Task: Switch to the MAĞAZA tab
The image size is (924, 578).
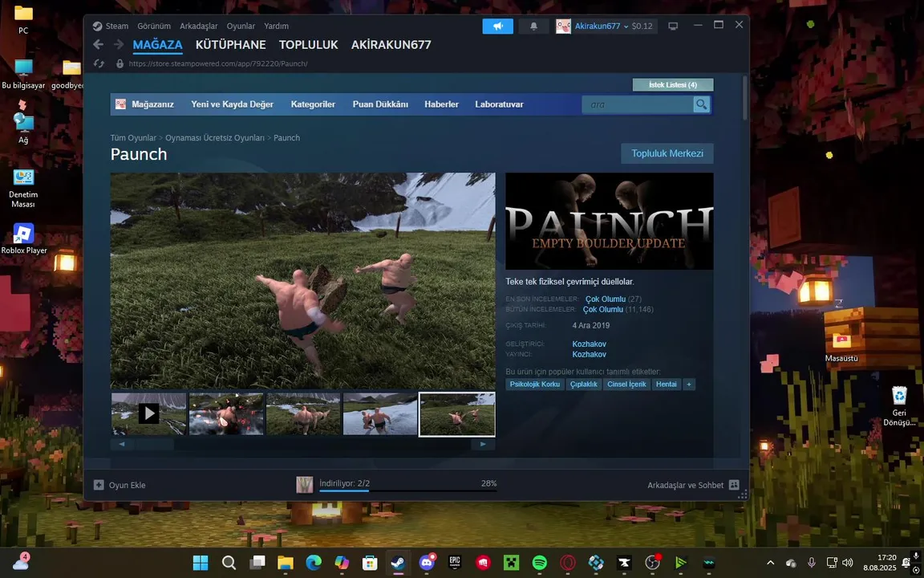Action: tap(157, 45)
